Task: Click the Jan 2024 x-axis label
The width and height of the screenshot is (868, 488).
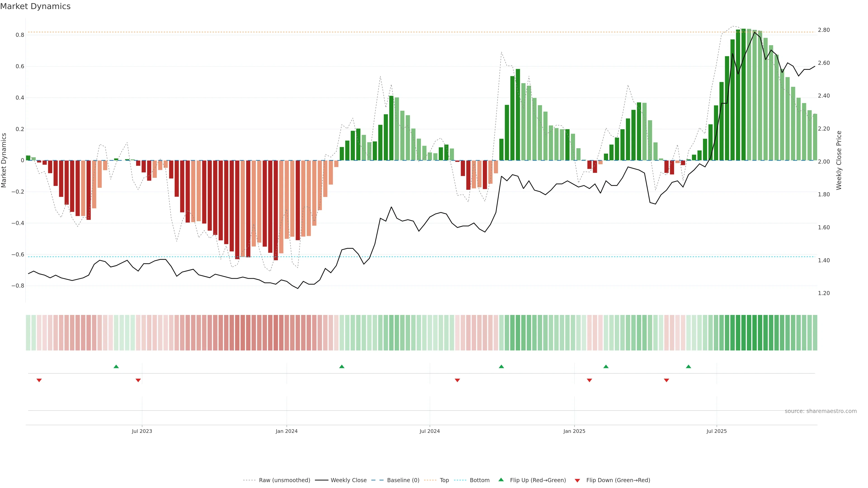Action: pos(286,431)
